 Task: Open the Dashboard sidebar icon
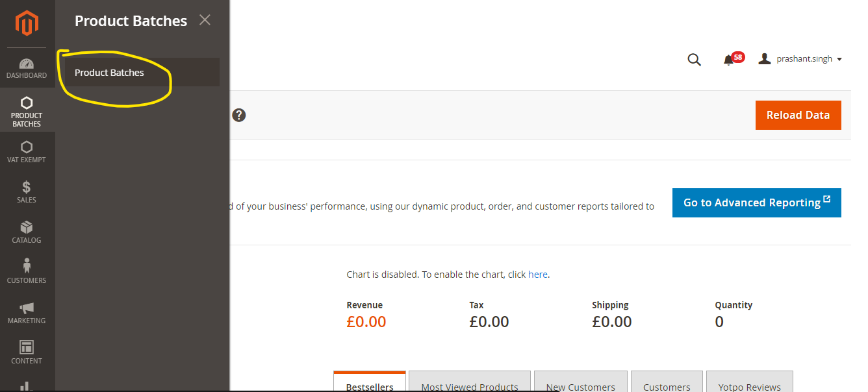click(x=27, y=68)
